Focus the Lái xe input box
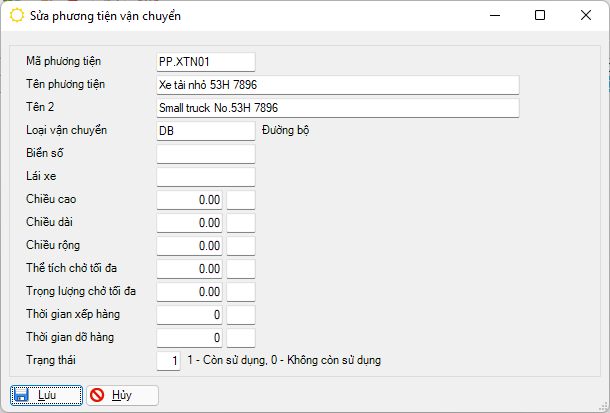Screen dimensions: 610x413 pyautogui.click(x=206, y=177)
